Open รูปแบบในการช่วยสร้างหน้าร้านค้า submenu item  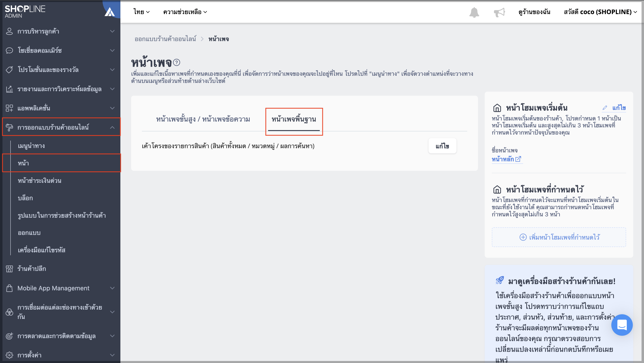click(62, 215)
